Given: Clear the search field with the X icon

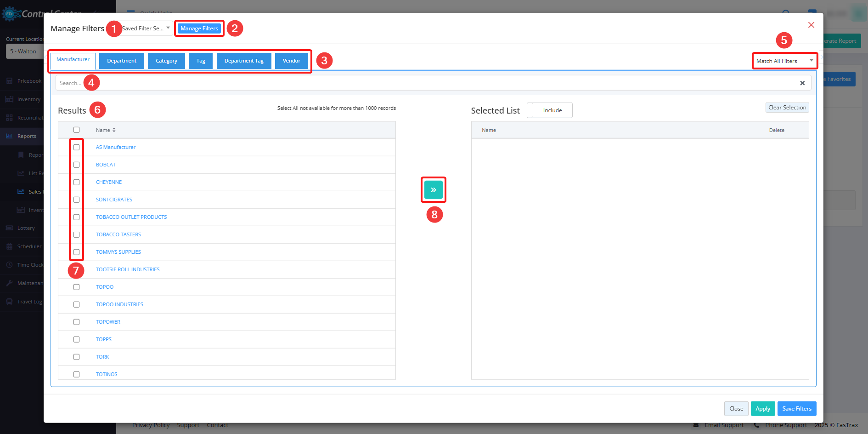Looking at the screenshot, I should pos(802,83).
